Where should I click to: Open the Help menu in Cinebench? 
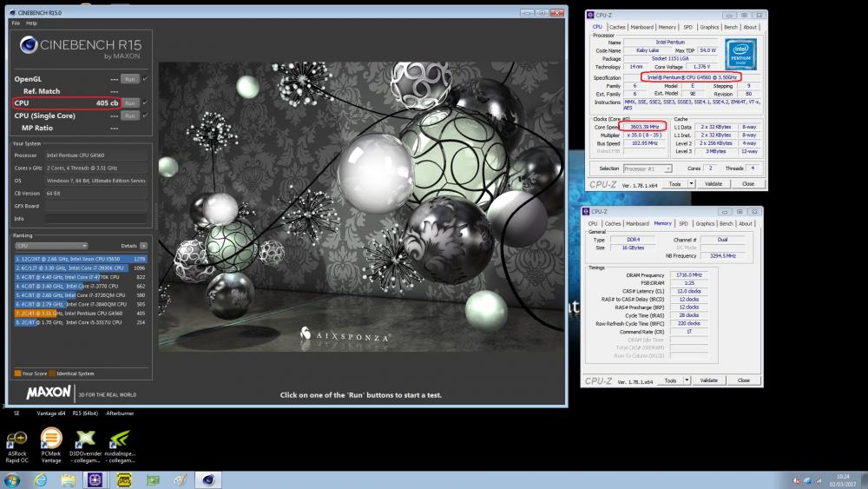coord(31,23)
